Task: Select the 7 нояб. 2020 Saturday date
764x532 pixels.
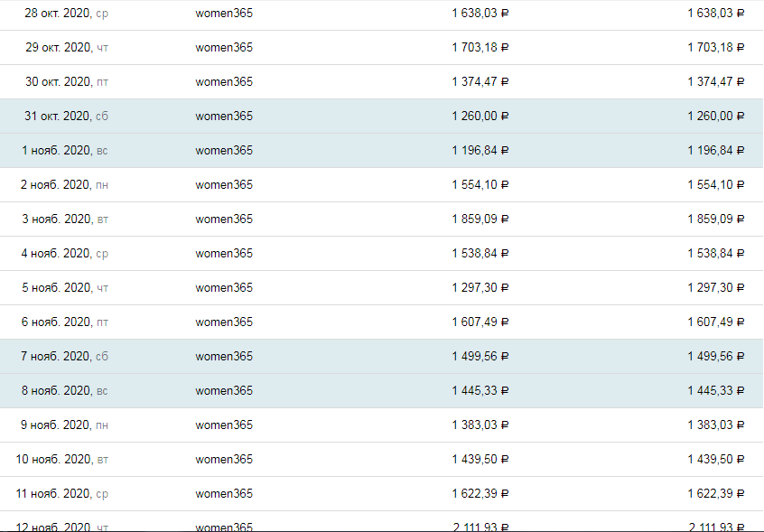Action: point(64,357)
